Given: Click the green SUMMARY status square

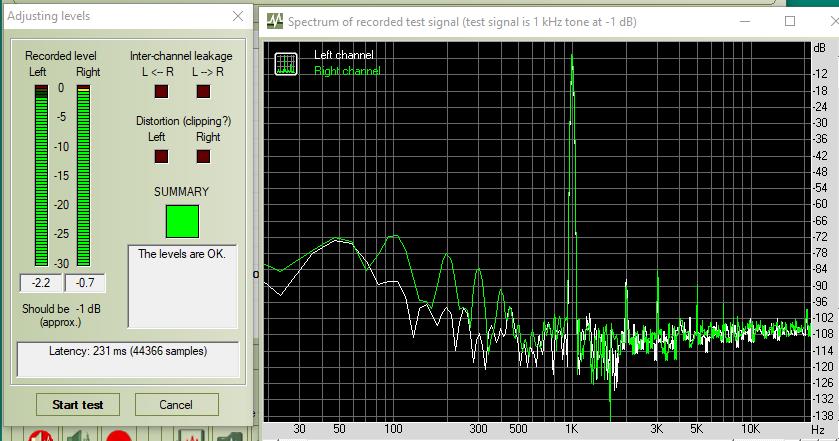Looking at the screenshot, I should [x=182, y=222].
